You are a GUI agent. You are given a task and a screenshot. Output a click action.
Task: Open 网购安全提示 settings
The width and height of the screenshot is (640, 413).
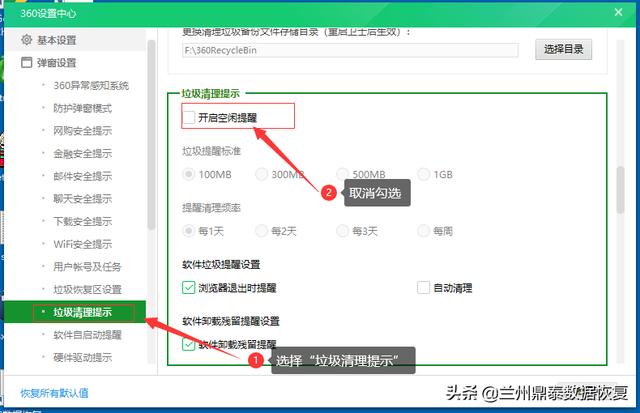[x=82, y=131]
